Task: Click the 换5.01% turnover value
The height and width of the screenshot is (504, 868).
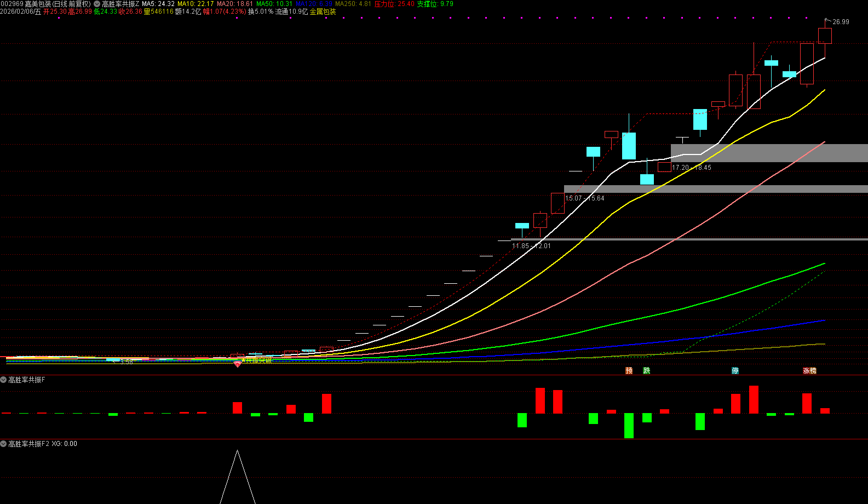Action: pos(261,12)
